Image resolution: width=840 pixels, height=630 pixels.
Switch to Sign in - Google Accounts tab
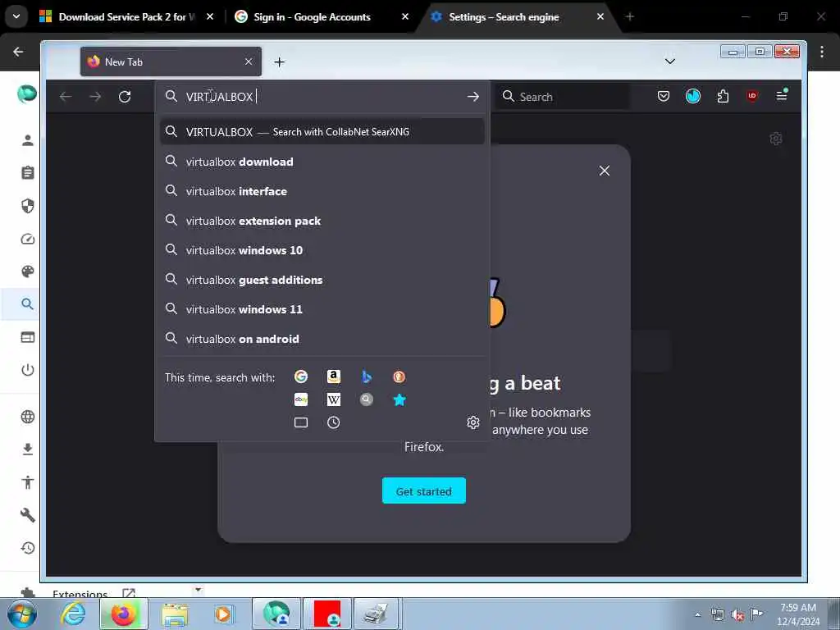323,16
